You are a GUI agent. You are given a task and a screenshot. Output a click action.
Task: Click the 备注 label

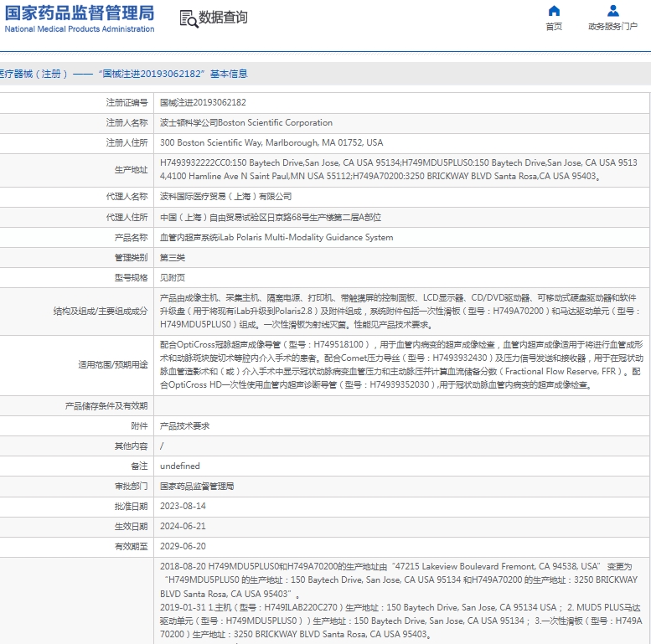pos(139,466)
